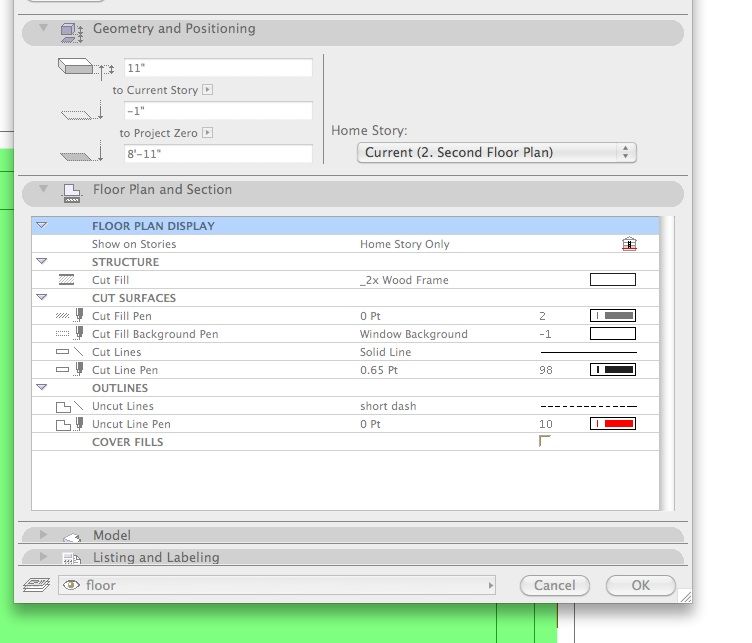Screen dimensions: 752x643
Task: Click the '_2x Wood Frame' value
Action: pyautogui.click(x=404, y=280)
